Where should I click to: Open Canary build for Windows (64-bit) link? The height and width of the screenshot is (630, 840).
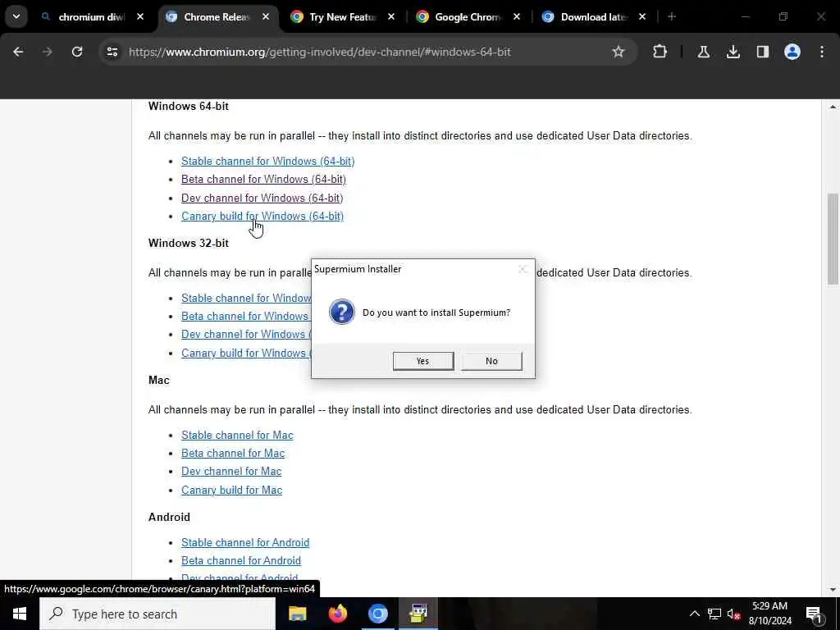[x=262, y=217]
